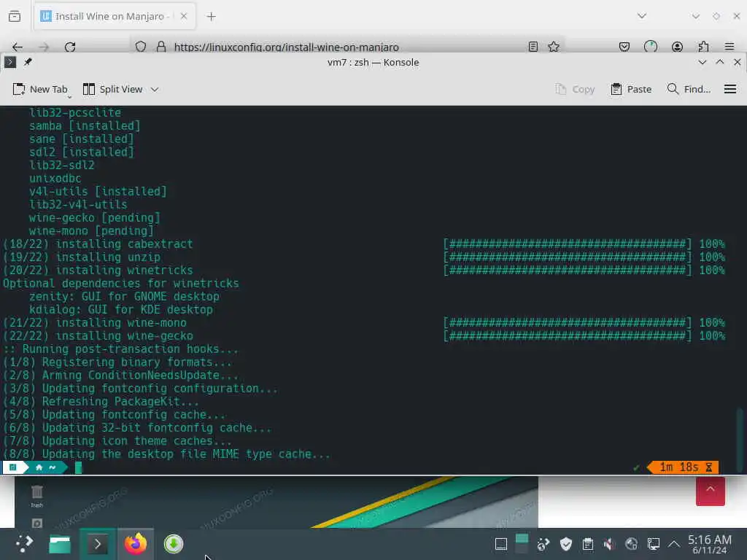Click the red scroll-to-top button on webpage
Image resolution: width=747 pixels, height=560 pixels.
coord(711,491)
